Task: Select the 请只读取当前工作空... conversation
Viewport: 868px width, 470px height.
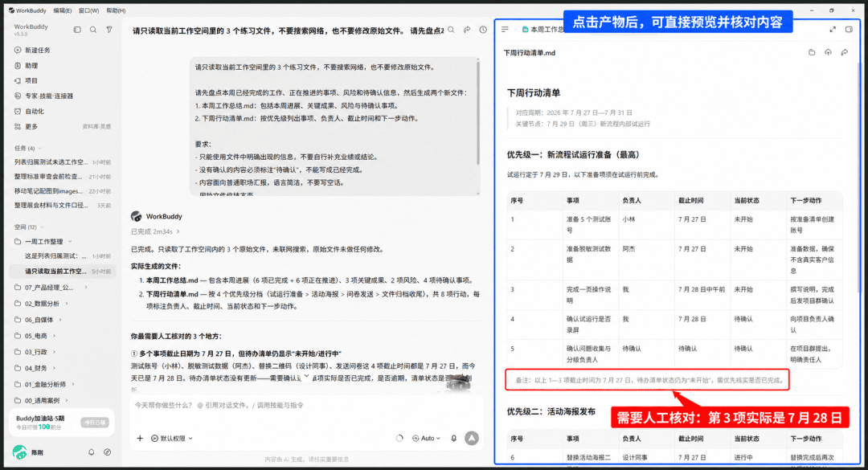Action: [63, 272]
